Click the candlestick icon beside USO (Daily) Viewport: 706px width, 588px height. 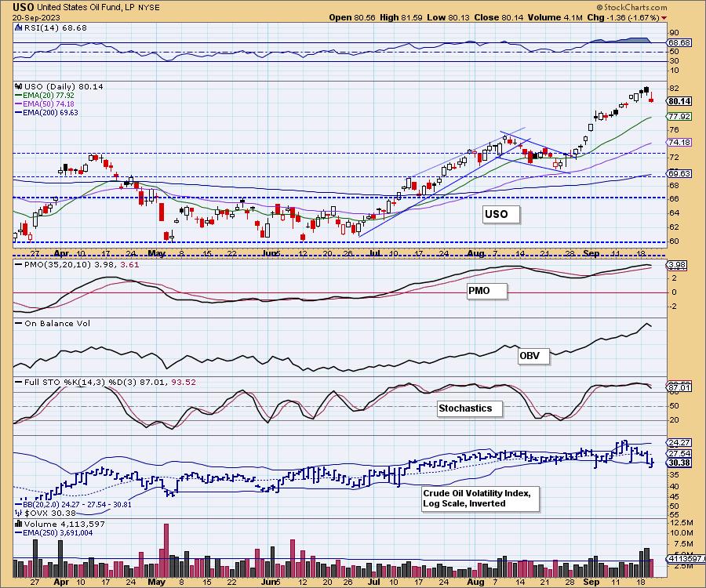(19, 86)
